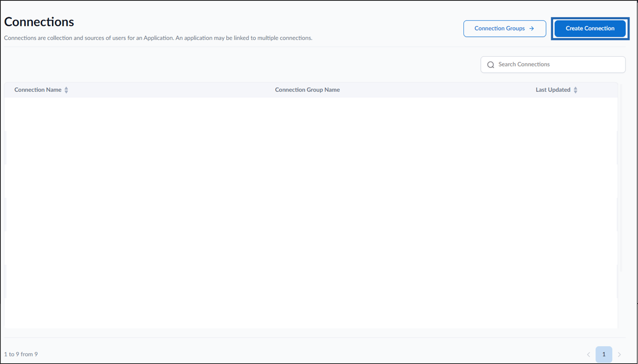Click the Connections page heading
The image size is (638, 364).
tap(39, 22)
